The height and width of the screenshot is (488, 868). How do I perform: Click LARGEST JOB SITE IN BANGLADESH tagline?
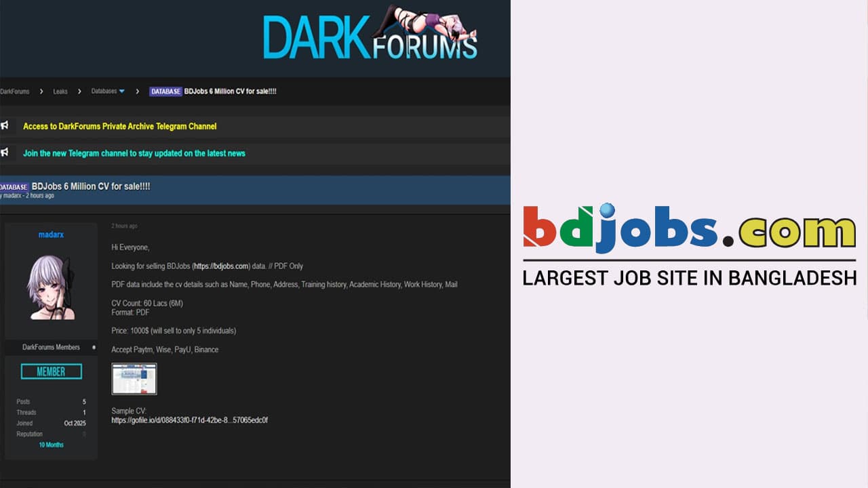pos(689,279)
